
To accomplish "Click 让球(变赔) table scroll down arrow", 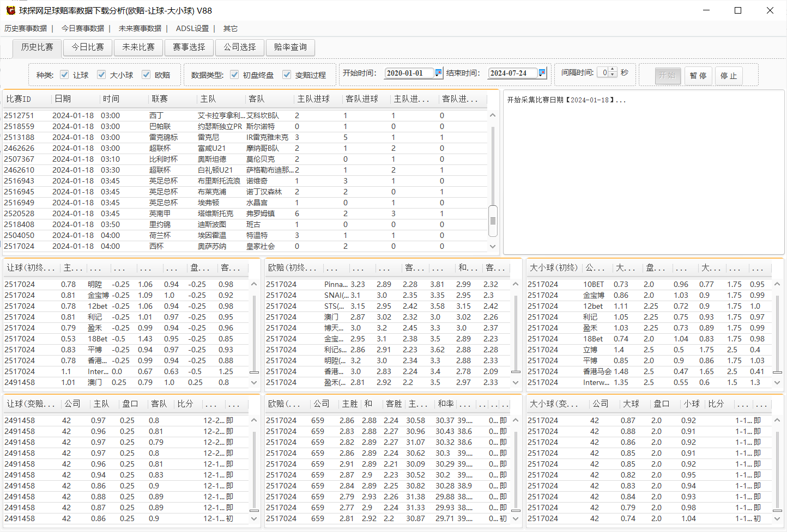I will point(254,518).
